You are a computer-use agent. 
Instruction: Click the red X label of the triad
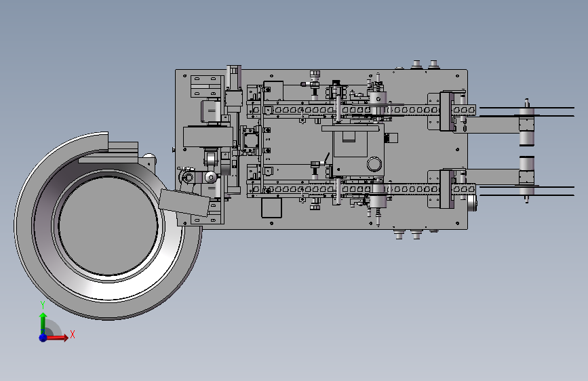[x=73, y=334]
